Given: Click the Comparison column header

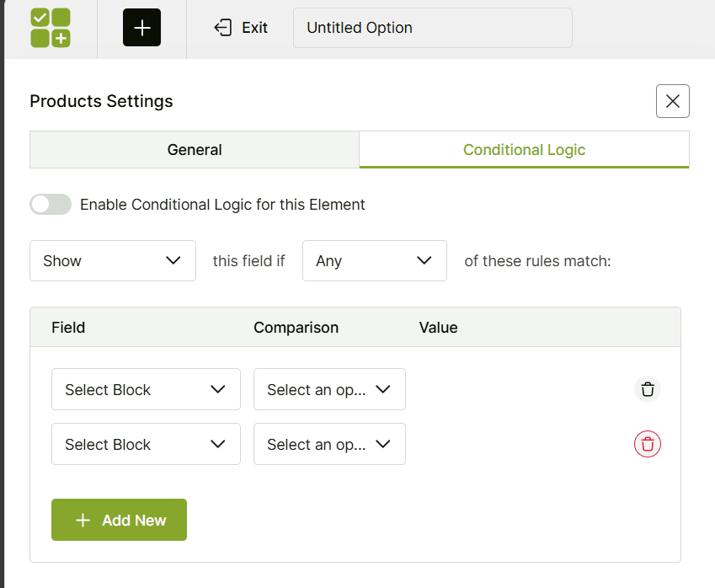Looking at the screenshot, I should (296, 328).
